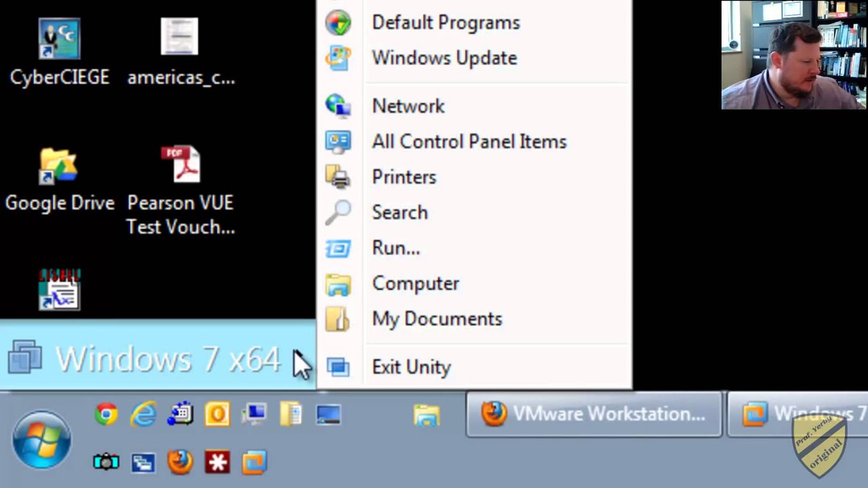
Task: Open the yellow file folder quick launch icon
Action: pyautogui.click(x=291, y=413)
